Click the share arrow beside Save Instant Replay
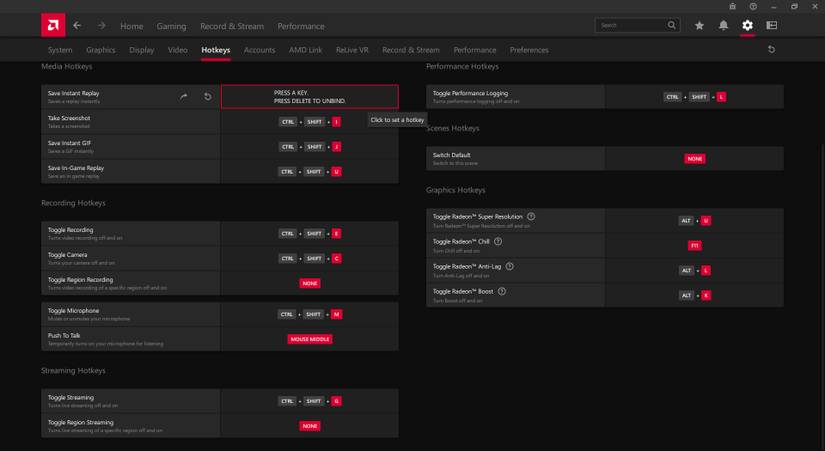825x451 pixels. pos(184,97)
